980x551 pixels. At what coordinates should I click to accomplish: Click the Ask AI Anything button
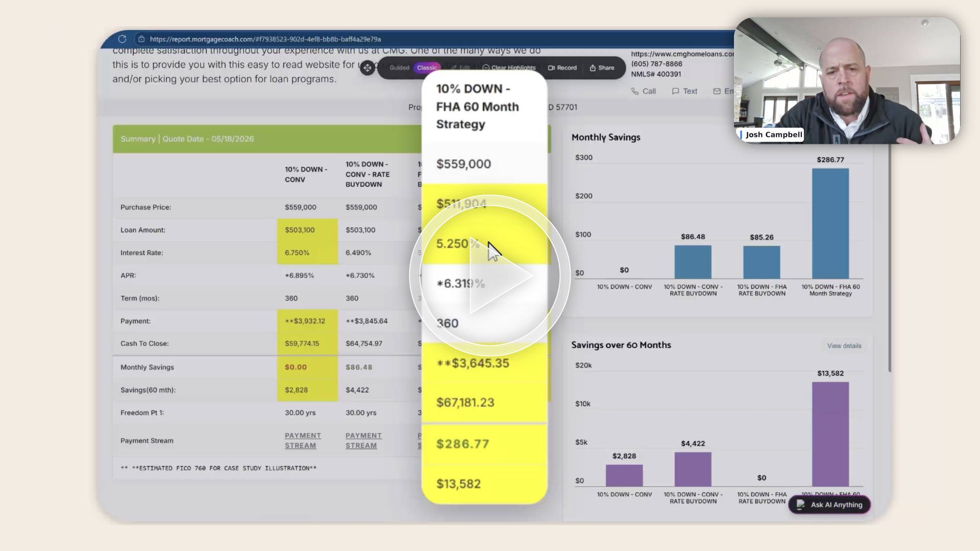[x=829, y=505]
